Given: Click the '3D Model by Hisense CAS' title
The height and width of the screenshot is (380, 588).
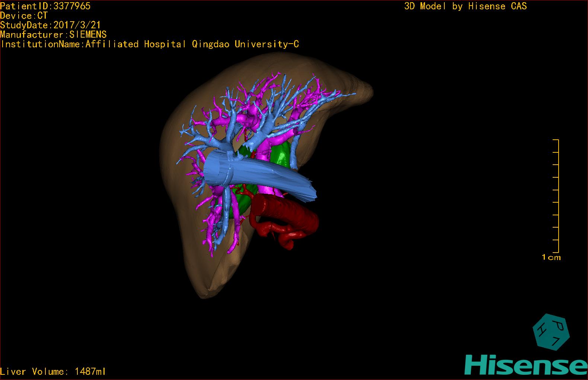Looking at the screenshot, I should pos(465,6).
